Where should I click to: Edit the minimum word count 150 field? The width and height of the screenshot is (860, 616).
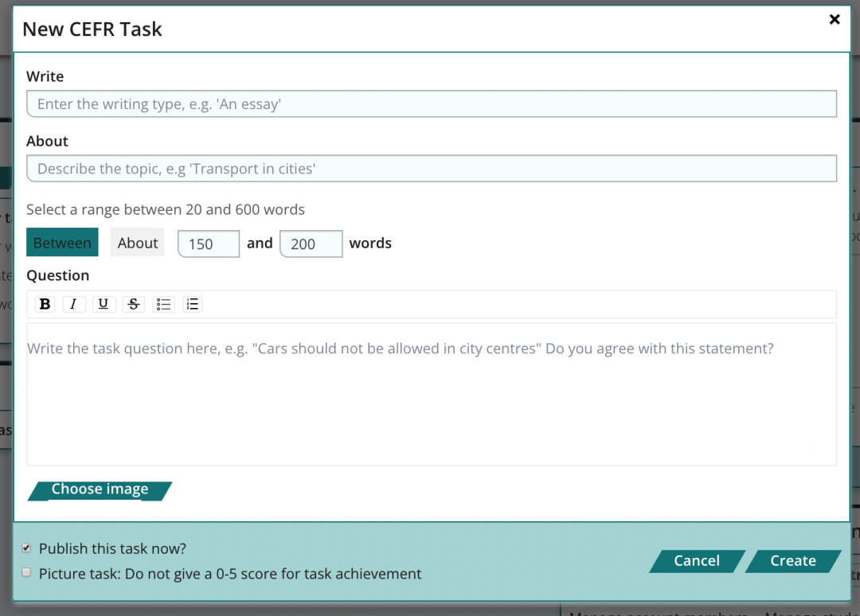pos(209,244)
